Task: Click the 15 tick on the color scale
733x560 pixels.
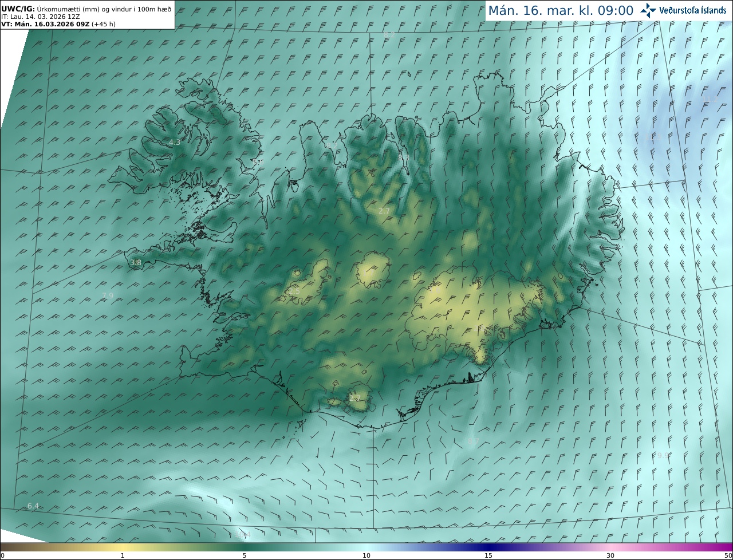Action: [488, 555]
